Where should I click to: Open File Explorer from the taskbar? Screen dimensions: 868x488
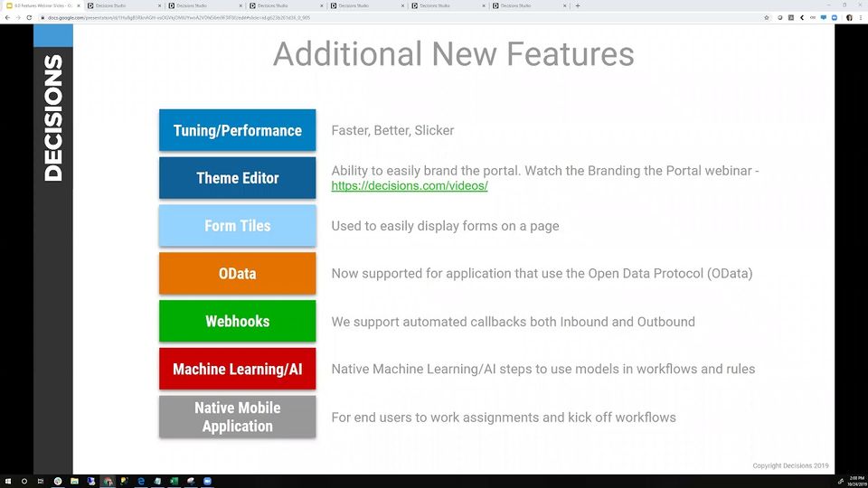pyautogui.click(x=74, y=482)
